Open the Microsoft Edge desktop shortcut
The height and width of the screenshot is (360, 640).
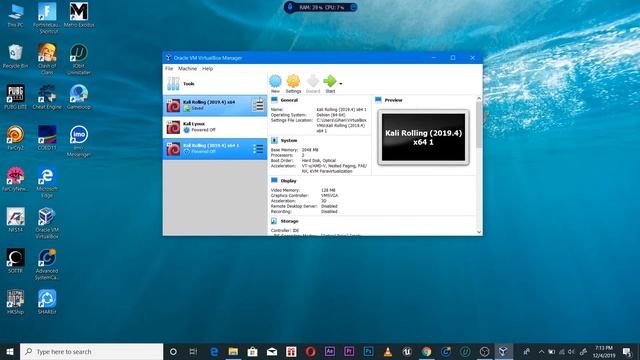47,182
